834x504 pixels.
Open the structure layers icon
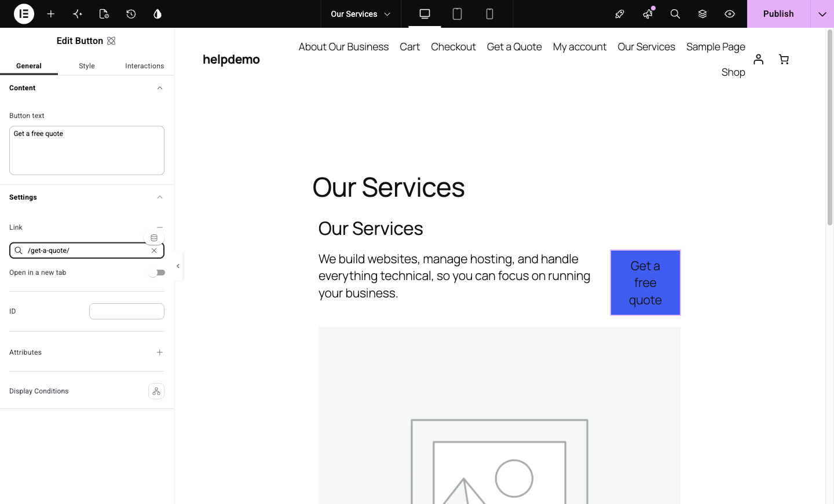click(x=703, y=14)
